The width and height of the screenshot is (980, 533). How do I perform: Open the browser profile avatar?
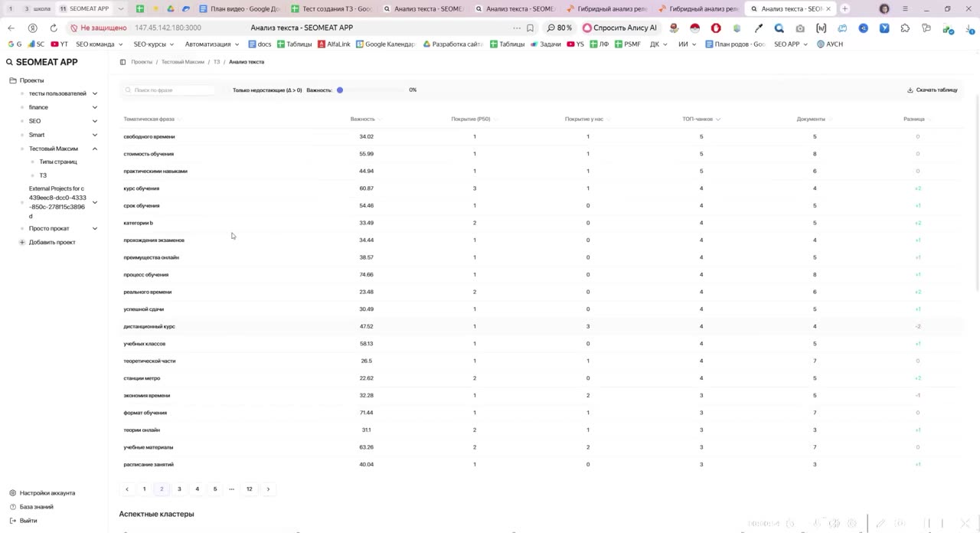[884, 9]
